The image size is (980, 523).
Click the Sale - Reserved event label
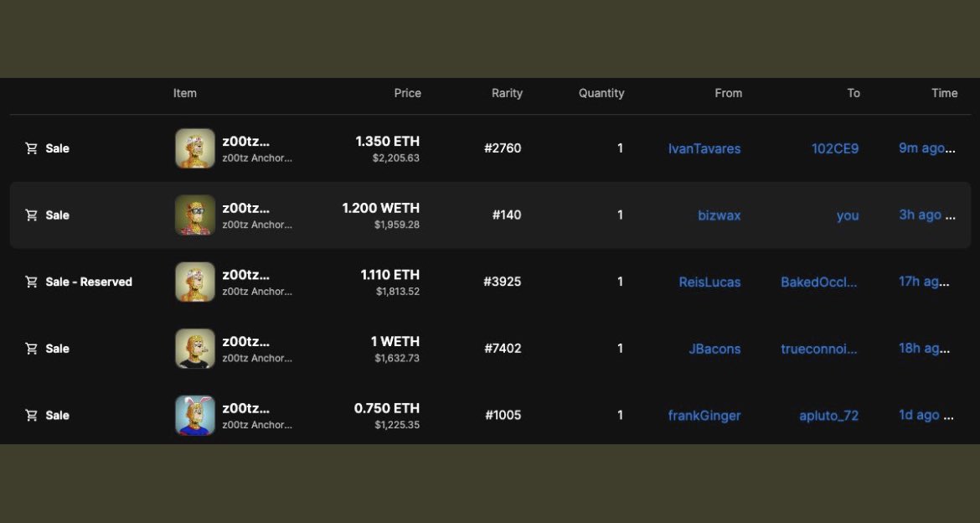(x=89, y=282)
